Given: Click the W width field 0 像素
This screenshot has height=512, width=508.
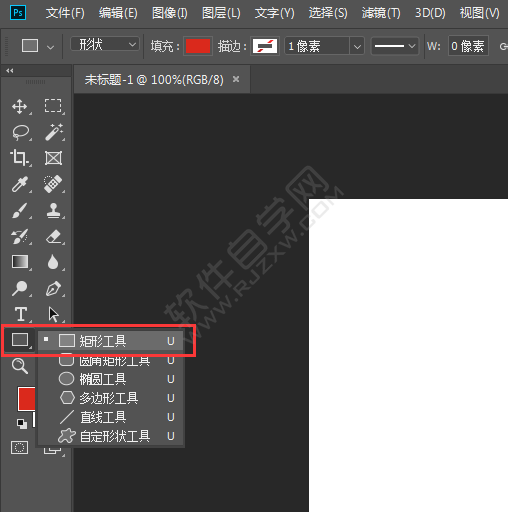Looking at the screenshot, I should (468, 46).
